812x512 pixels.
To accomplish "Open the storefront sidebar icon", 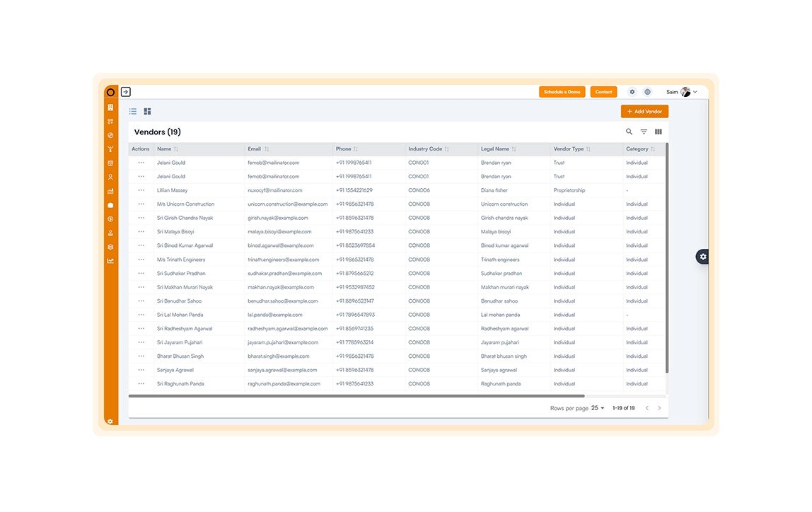I will click(110, 163).
